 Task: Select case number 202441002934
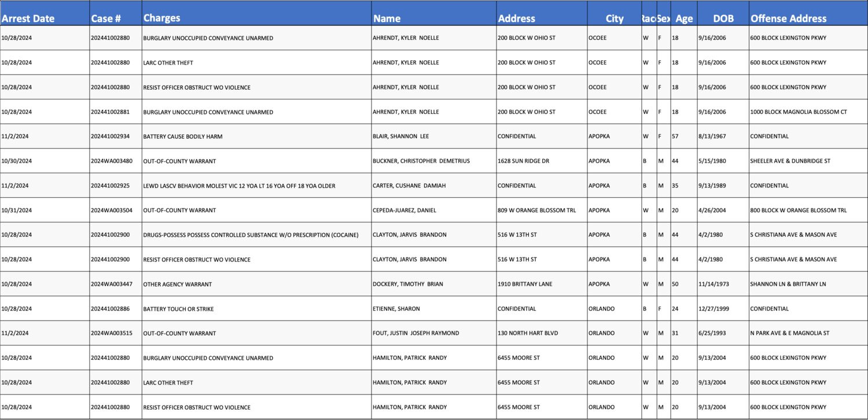point(116,137)
